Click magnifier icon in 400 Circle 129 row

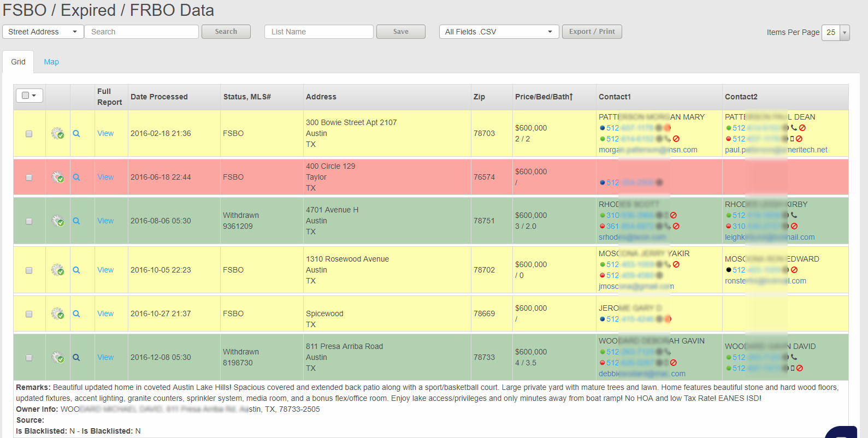click(76, 177)
